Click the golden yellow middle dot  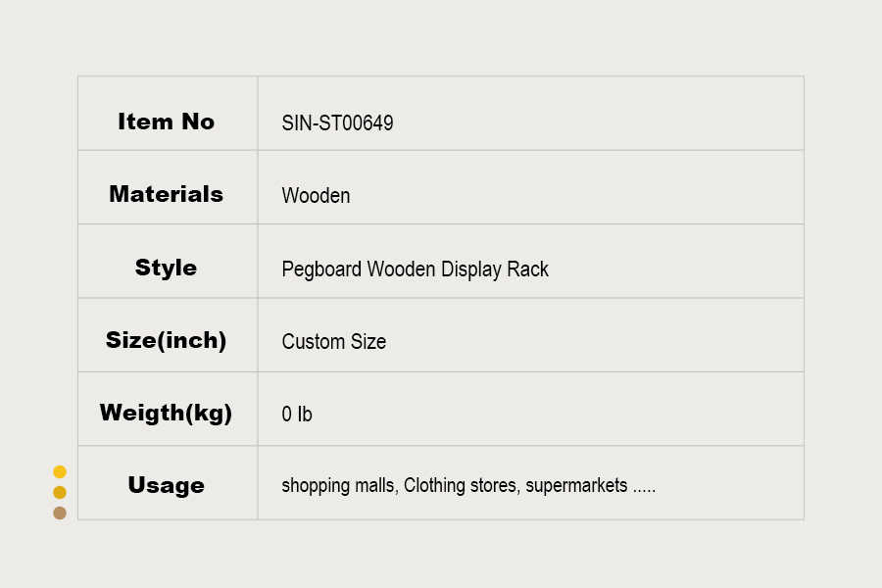[x=60, y=492]
